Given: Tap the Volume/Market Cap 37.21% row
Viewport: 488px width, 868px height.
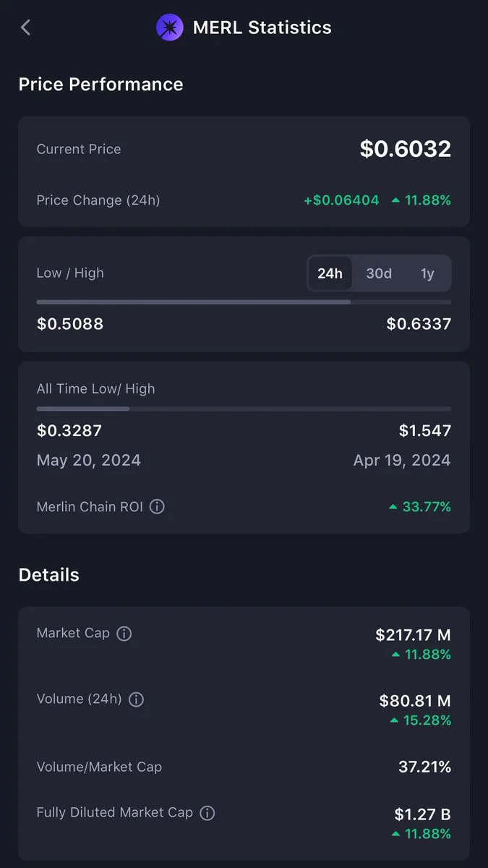Looking at the screenshot, I should point(244,767).
